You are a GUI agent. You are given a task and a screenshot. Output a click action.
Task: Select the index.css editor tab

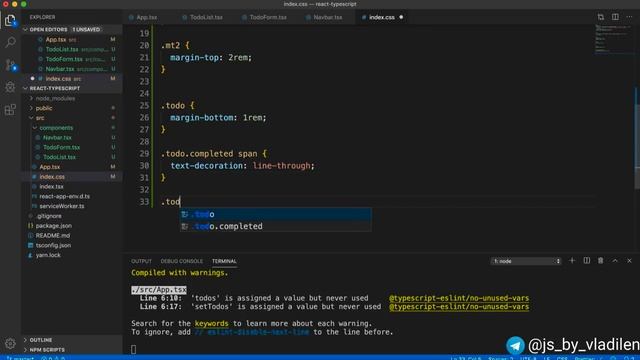pos(381,17)
